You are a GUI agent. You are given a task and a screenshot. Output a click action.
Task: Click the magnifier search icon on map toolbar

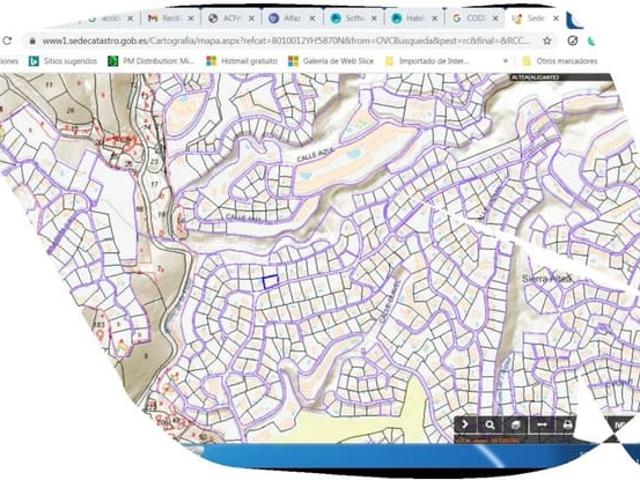coord(490,424)
